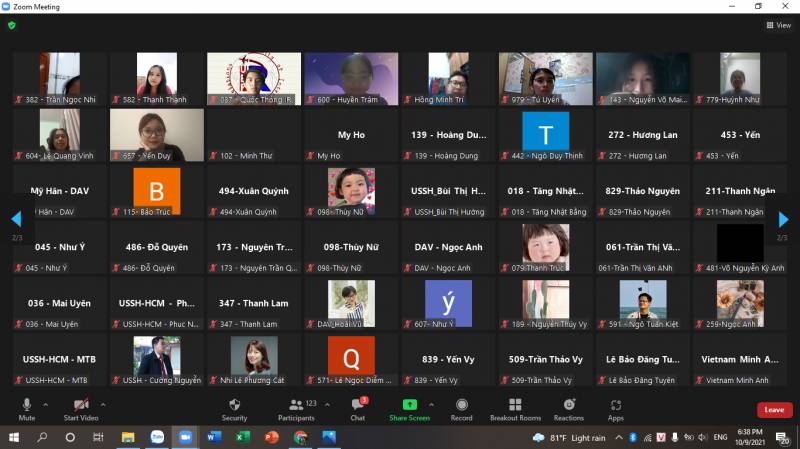Open Breakout Rooms
The image size is (800, 449).
(x=515, y=409)
